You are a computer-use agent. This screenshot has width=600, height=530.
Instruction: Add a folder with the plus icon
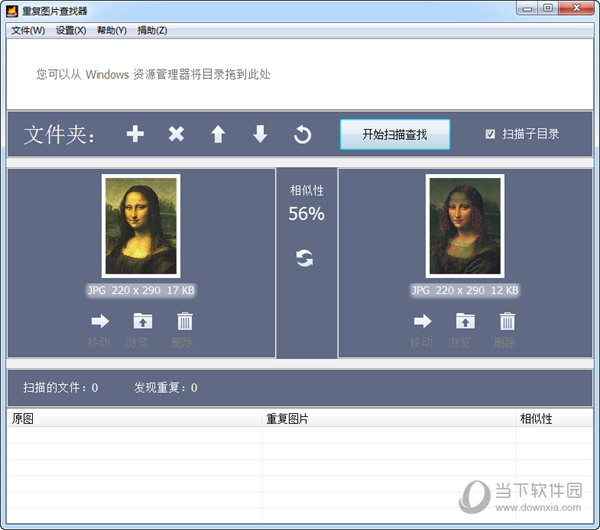click(135, 134)
